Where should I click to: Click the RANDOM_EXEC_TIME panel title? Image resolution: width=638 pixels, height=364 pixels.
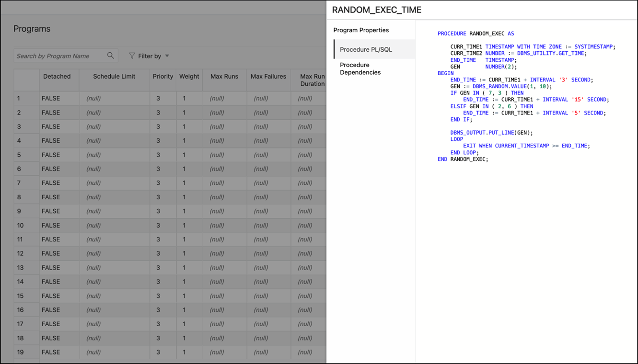pos(377,9)
